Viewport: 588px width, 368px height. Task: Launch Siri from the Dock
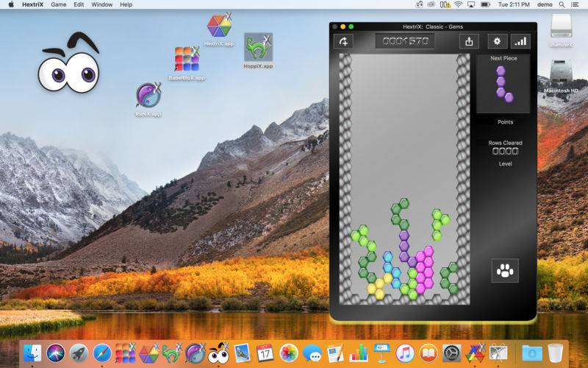pyautogui.click(x=56, y=353)
